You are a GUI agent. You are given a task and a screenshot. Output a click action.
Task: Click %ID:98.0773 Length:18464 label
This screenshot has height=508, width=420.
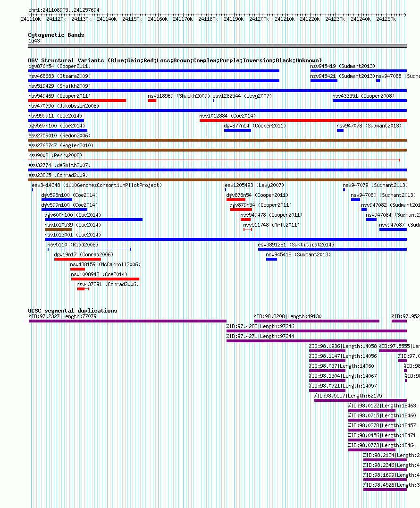pos(382,446)
